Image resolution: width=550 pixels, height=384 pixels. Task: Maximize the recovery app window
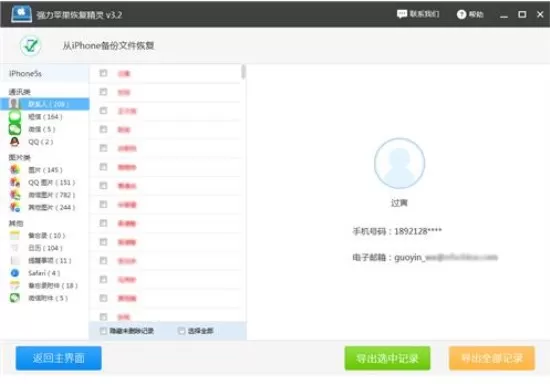pyautogui.click(x=522, y=14)
